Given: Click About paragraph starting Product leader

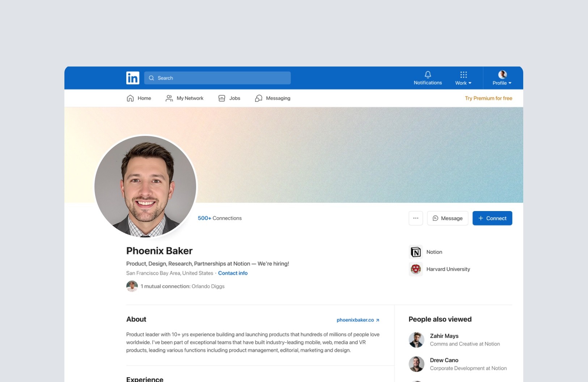Looking at the screenshot, I should [253, 342].
